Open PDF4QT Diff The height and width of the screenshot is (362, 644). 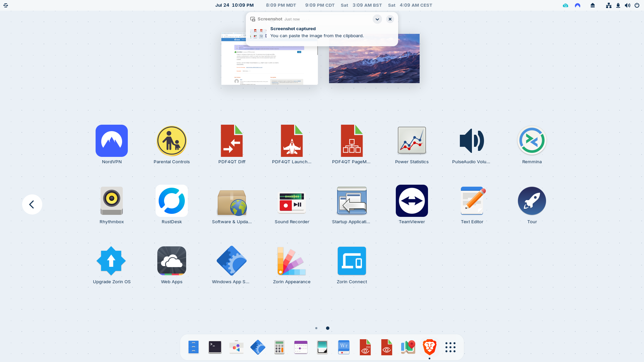tap(232, 141)
